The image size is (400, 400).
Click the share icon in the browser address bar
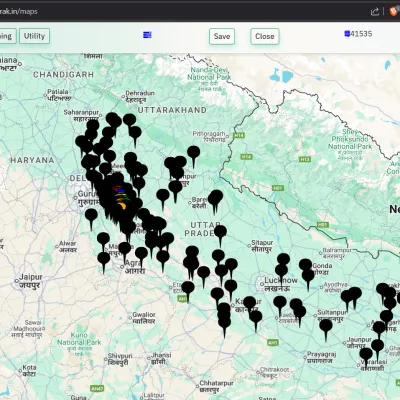pos(375,12)
